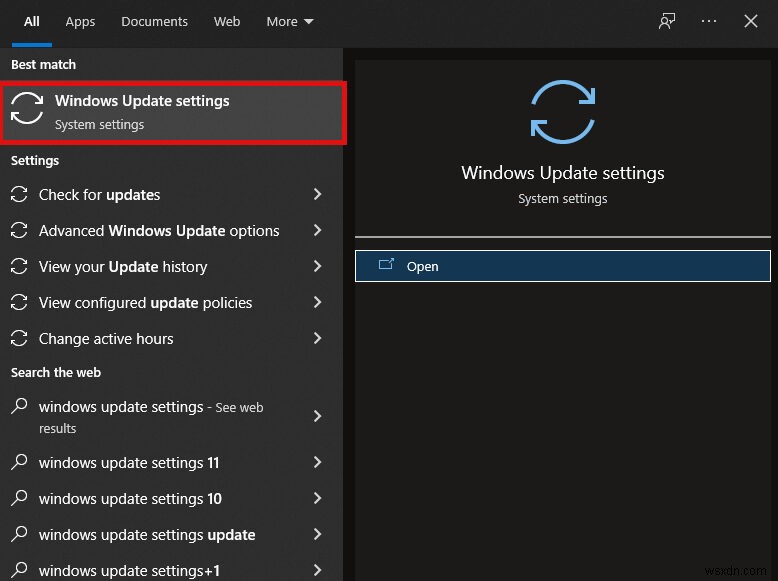
Task: Click the feedback person icon in top bar
Action: tap(667, 21)
